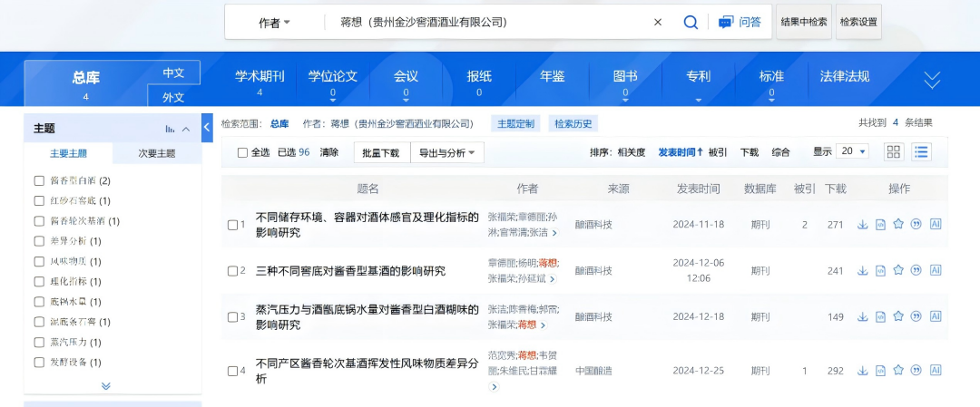
Task: Download the first result article
Action: tap(862, 225)
